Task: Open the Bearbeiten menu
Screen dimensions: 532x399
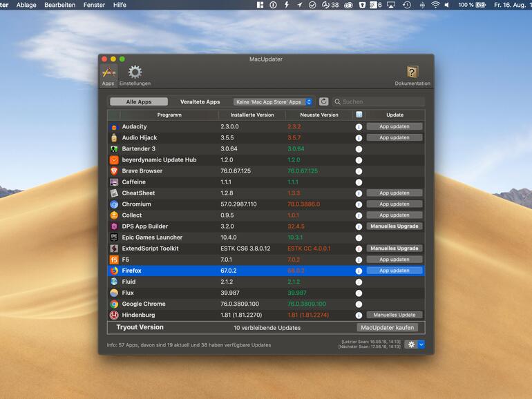Action: (x=59, y=5)
